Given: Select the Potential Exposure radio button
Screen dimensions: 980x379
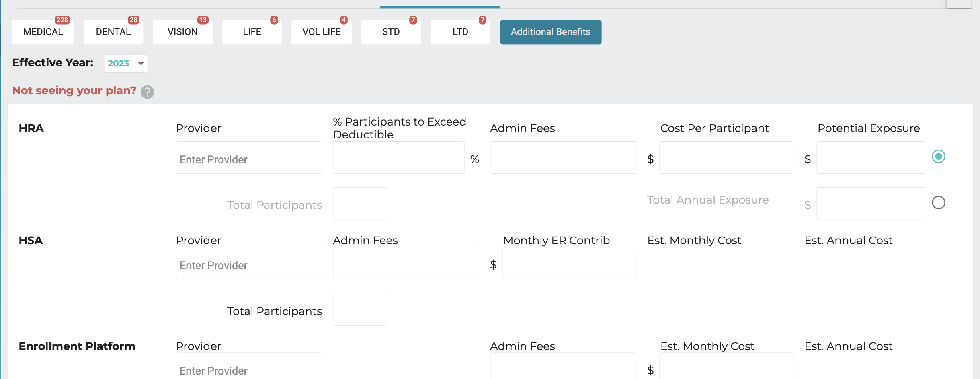Looking at the screenshot, I should click(x=939, y=157).
